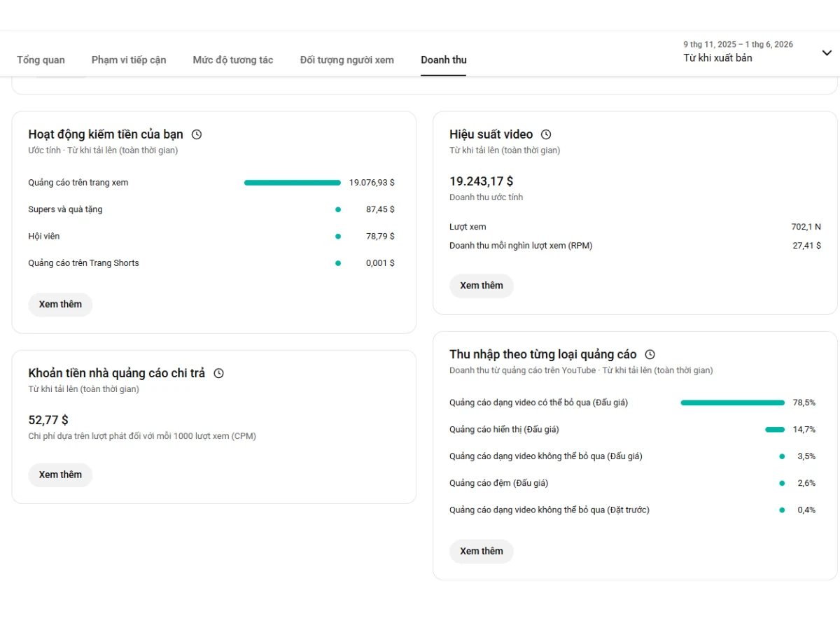Click the 702,1 N views value
The image size is (840, 630).
[x=806, y=227]
